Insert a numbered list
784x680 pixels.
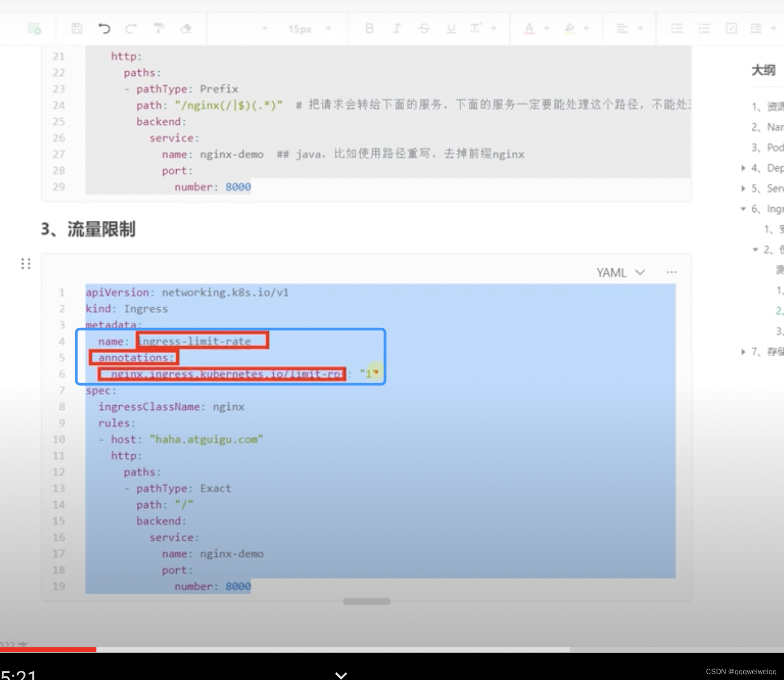click(704, 29)
